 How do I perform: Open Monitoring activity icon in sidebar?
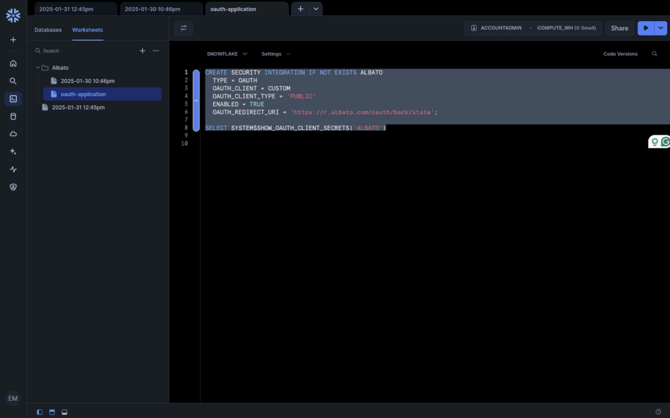coord(13,169)
